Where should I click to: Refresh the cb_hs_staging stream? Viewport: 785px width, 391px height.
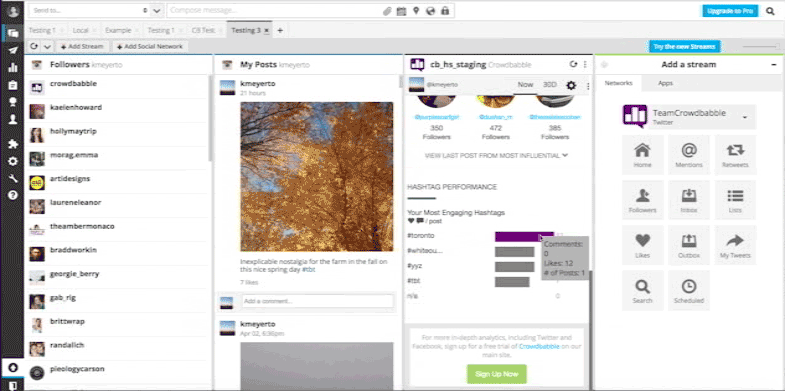click(574, 64)
